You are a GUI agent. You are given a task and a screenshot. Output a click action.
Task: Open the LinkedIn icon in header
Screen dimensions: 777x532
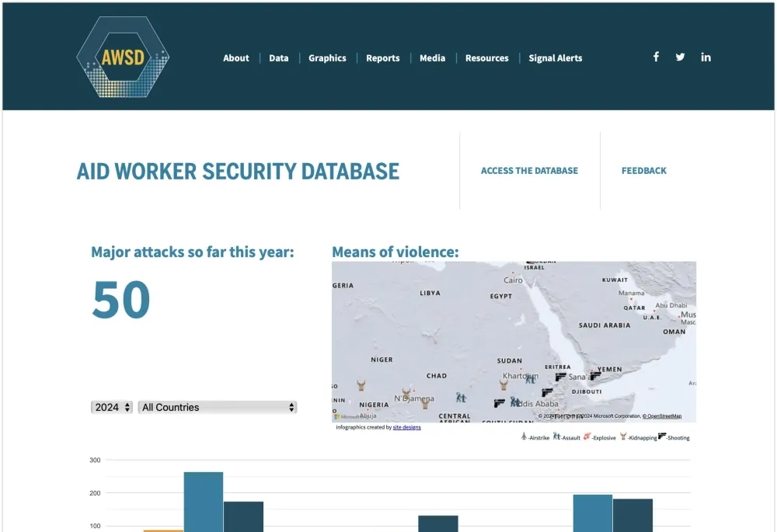point(706,57)
